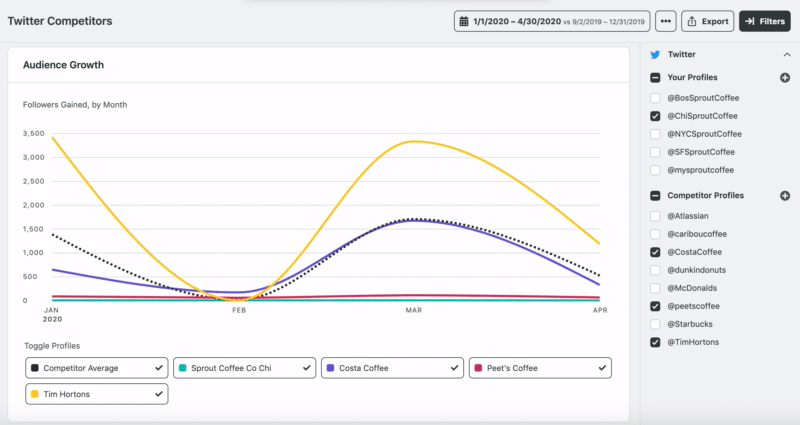Viewport: 800px width, 425px height.
Task: Uncheck the @ChiSproutCoffee profile
Action: click(655, 116)
